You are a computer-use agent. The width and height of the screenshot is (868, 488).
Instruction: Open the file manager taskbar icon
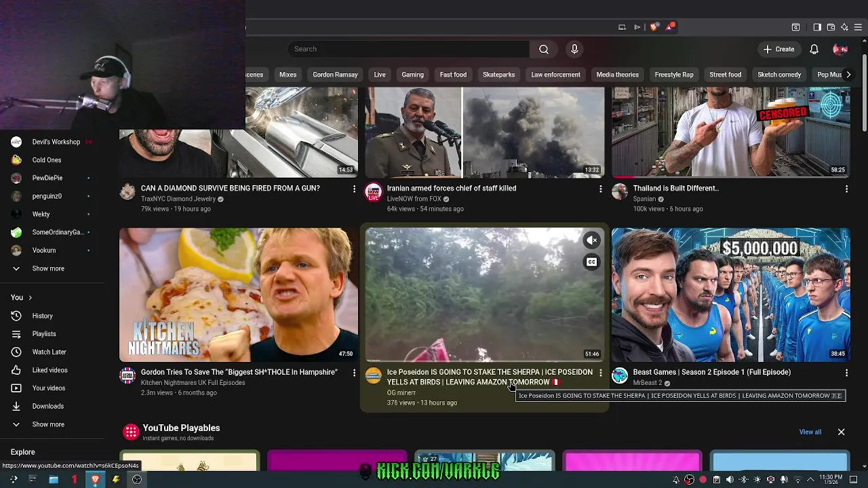point(53,480)
